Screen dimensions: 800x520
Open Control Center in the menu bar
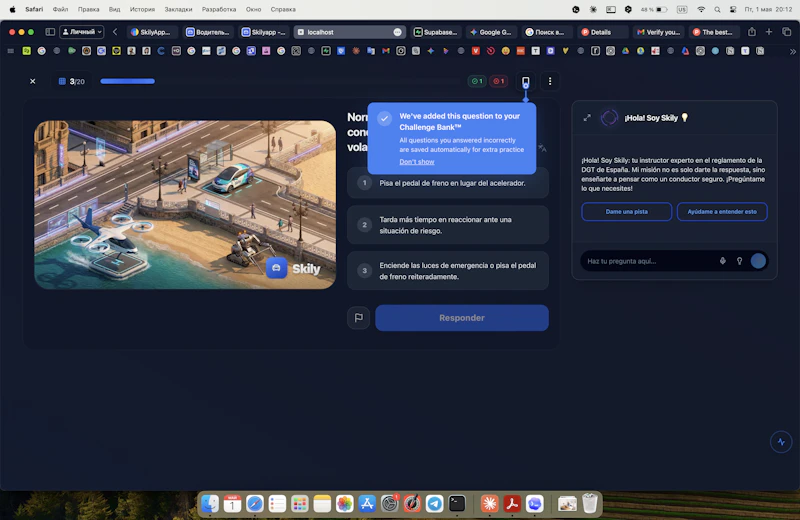[x=733, y=9]
